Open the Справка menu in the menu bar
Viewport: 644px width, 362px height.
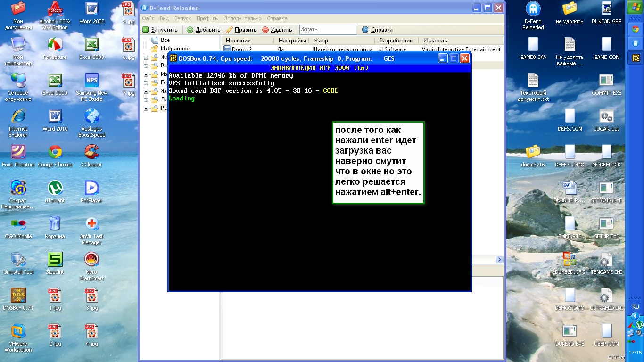click(277, 18)
